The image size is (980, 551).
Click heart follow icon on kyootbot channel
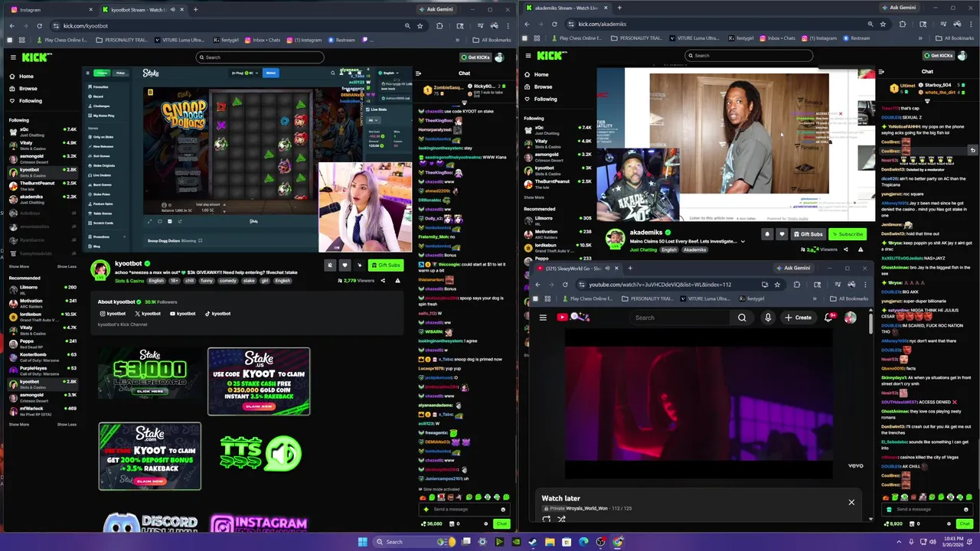[345, 266]
